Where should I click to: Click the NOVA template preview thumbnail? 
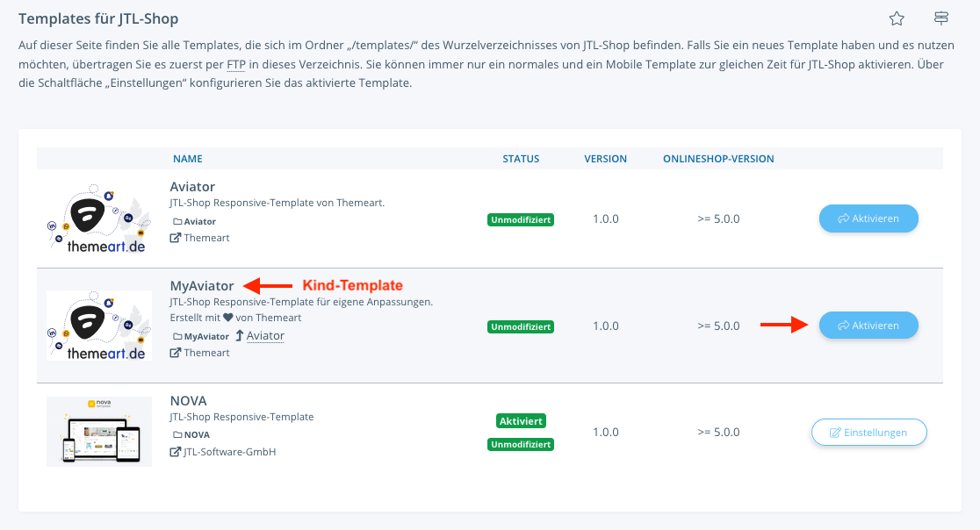[x=99, y=432]
